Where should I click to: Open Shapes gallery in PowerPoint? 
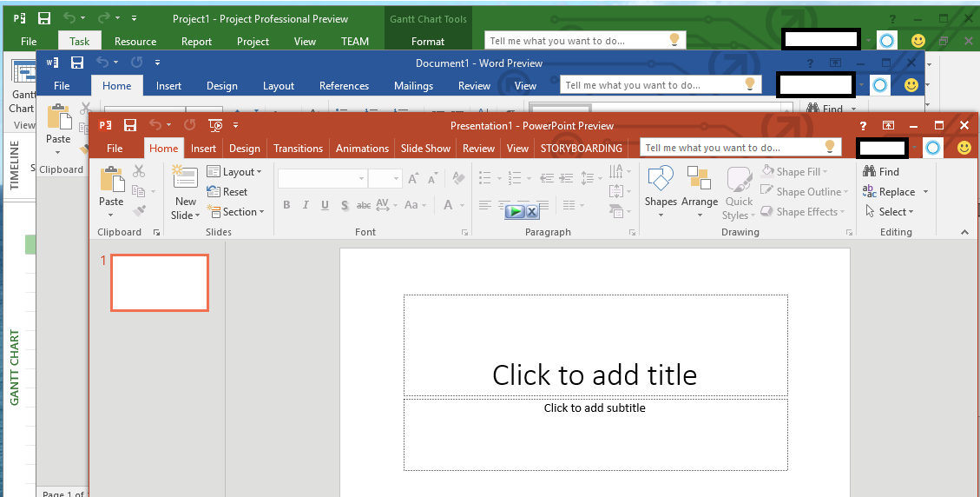point(661,192)
